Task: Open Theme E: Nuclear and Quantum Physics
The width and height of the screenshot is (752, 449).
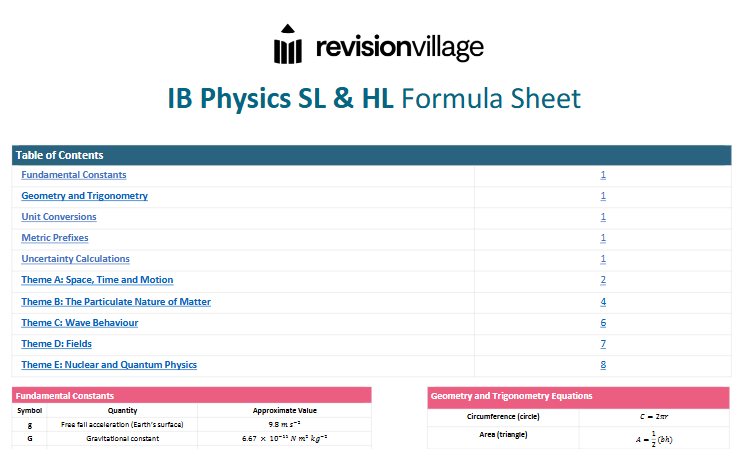Action: (x=109, y=365)
